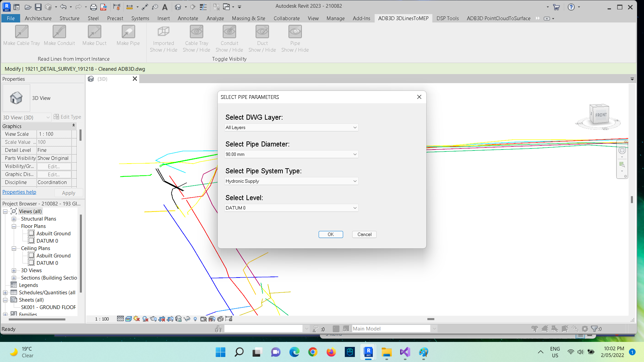The height and width of the screenshot is (362, 644).
Task: Click the Make Conduit ribbon icon
Action: (59, 32)
